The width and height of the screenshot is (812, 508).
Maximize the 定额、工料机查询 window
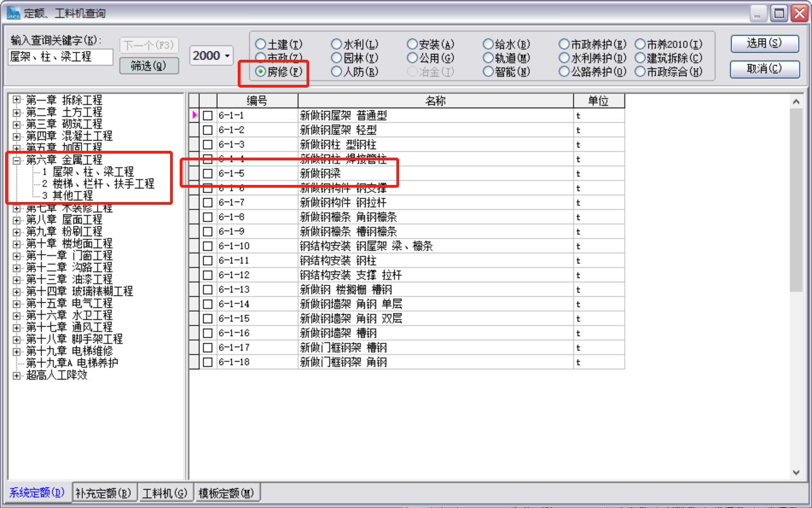[780, 13]
